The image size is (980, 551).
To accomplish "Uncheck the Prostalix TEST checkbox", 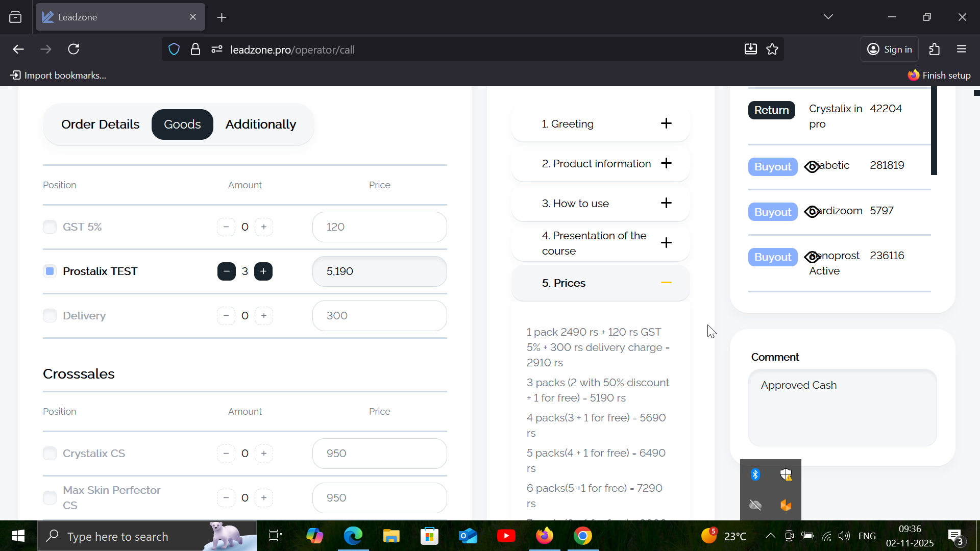I will [x=50, y=271].
